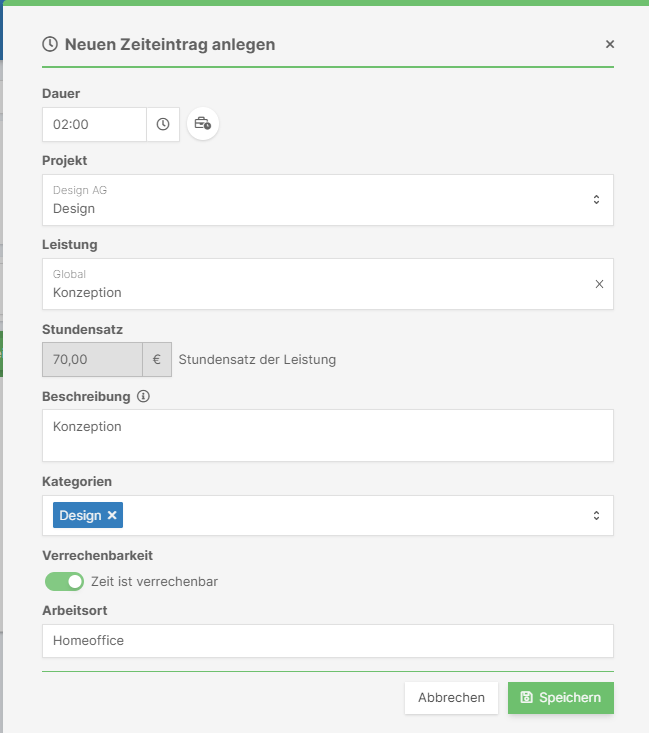
Task: Click the briefcase timer icon button
Action: pos(203,124)
